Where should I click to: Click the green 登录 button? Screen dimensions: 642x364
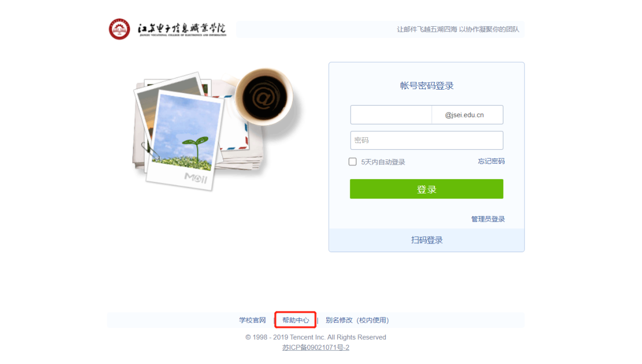427,189
